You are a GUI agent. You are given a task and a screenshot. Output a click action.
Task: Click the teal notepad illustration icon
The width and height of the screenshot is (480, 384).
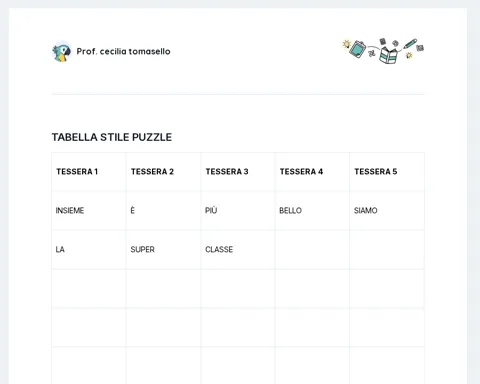coord(358,49)
